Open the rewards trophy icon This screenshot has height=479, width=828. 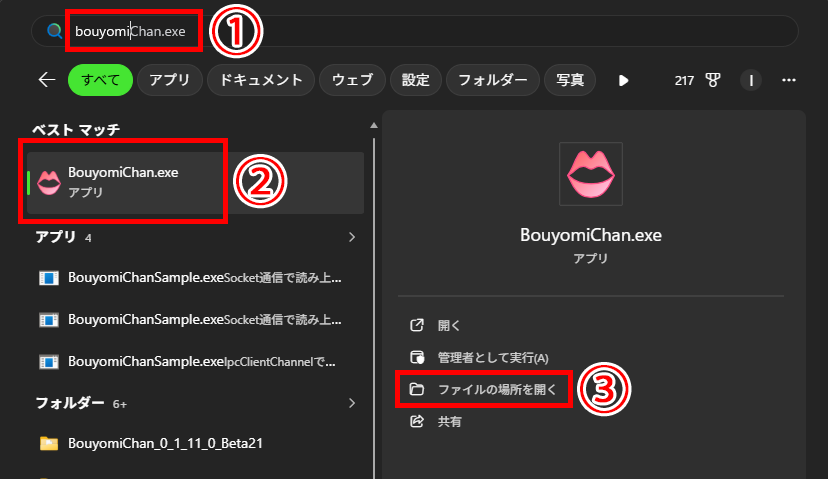(713, 80)
